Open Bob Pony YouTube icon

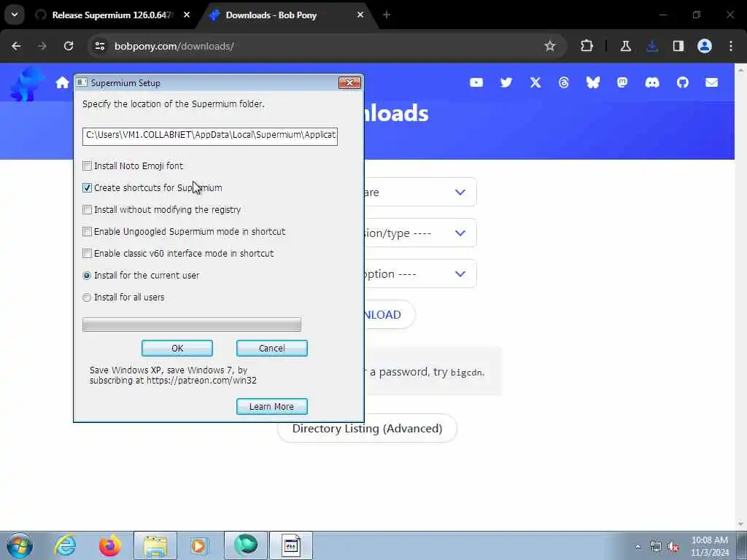point(476,82)
